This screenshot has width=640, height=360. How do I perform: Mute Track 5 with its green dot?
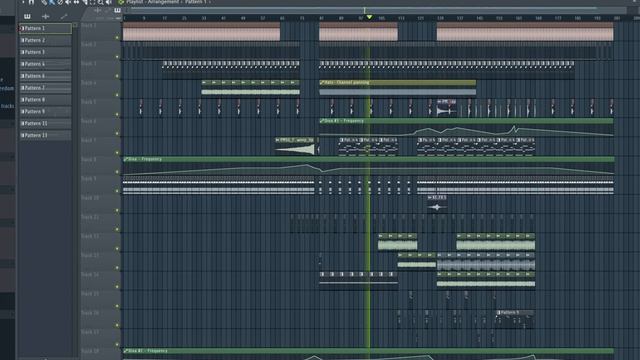pos(117,114)
